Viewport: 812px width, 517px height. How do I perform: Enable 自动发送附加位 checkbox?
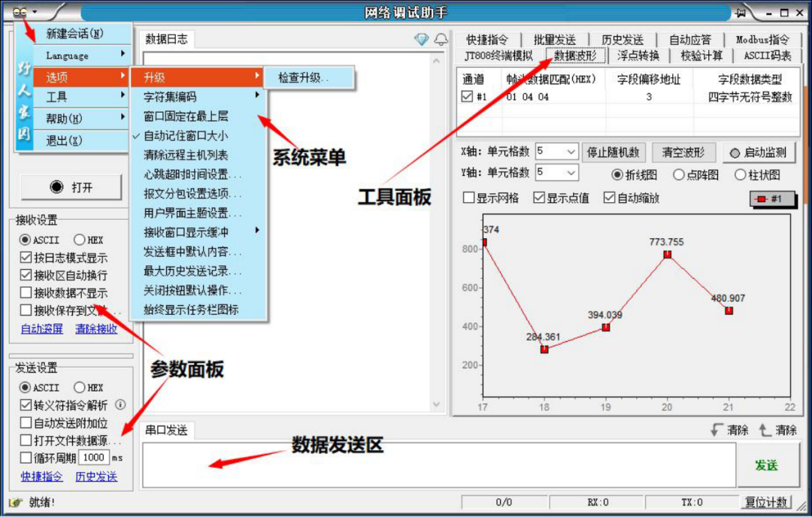(x=26, y=422)
